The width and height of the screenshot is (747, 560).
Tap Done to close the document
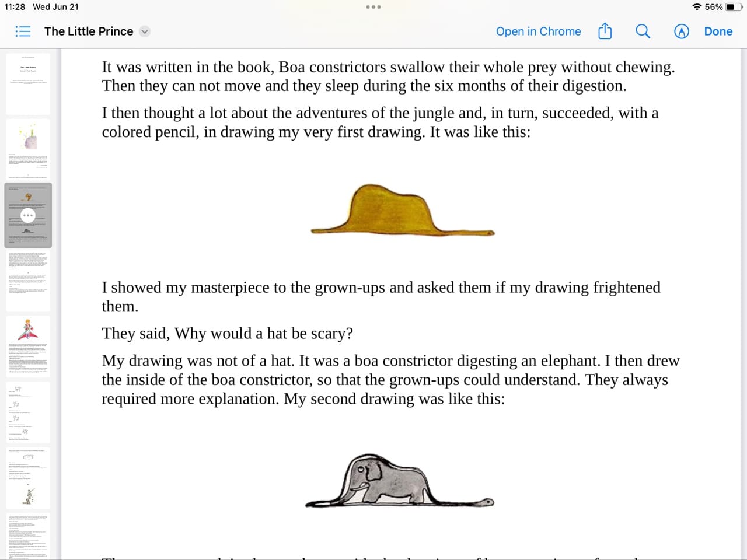(718, 32)
